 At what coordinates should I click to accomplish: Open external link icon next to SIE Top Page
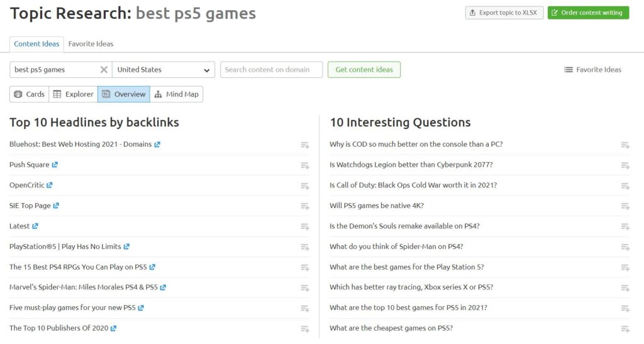point(56,206)
